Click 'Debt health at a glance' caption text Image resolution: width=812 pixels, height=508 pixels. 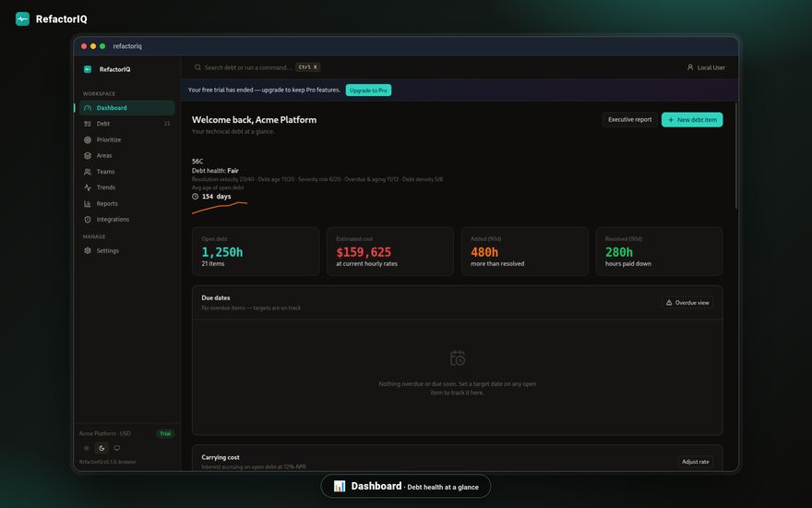(443, 488)
